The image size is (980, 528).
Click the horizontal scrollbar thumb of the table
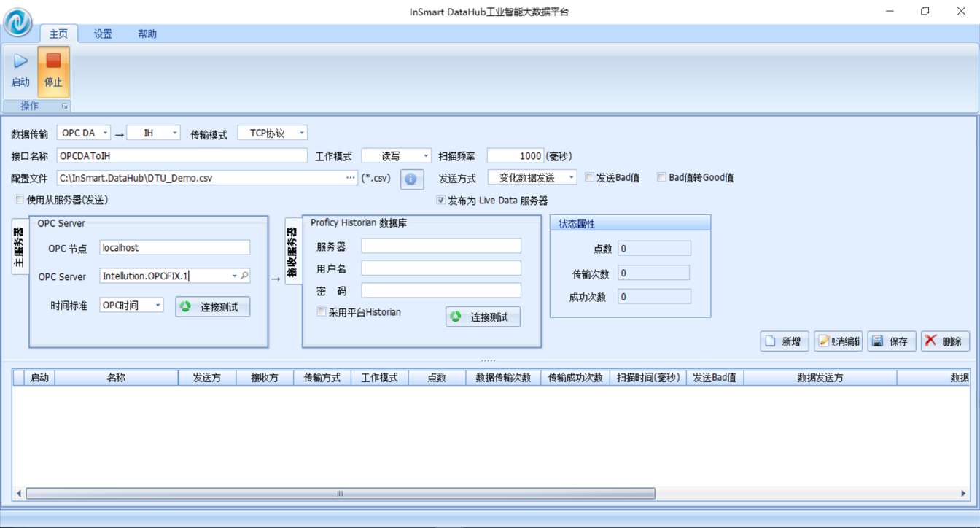coord(341,494)
